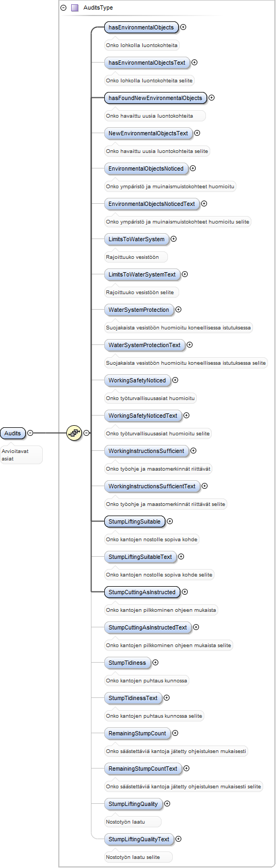Expand the WorkingSafetyNoticedText node
This screenshot has width=276, height=868.
(x=187, y=415)
